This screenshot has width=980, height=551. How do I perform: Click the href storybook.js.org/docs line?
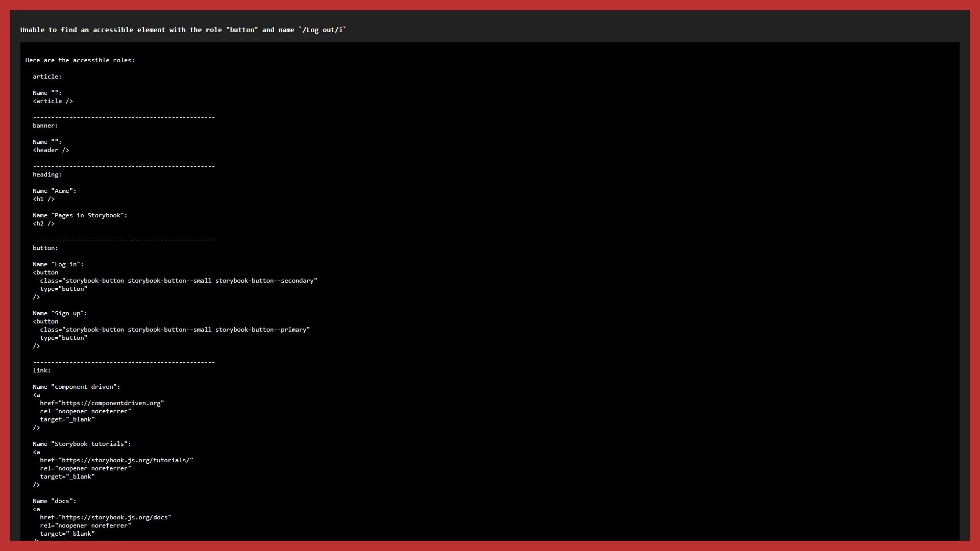[x=106, y=517]
